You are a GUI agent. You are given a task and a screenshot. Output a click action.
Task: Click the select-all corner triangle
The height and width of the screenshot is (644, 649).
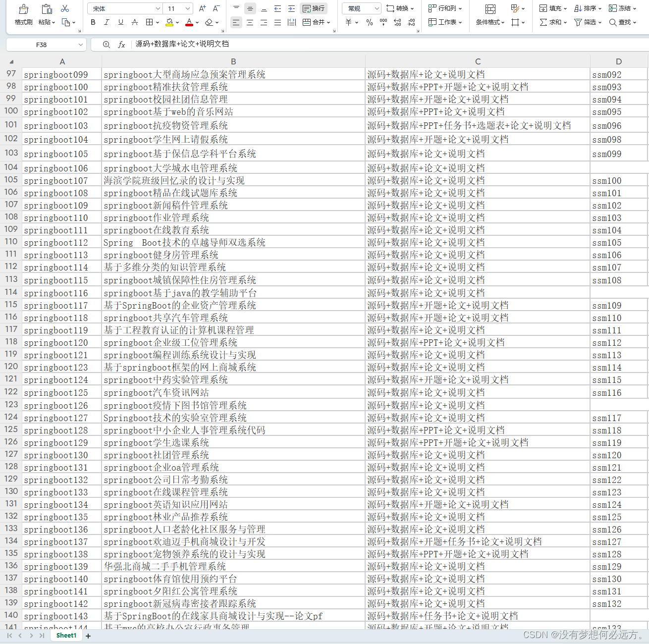click(11, 62)
